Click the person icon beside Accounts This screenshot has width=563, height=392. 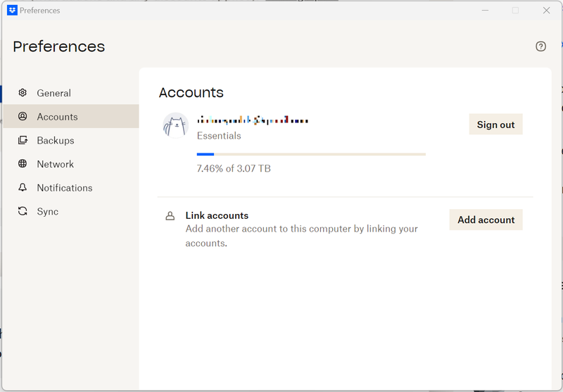23,117
